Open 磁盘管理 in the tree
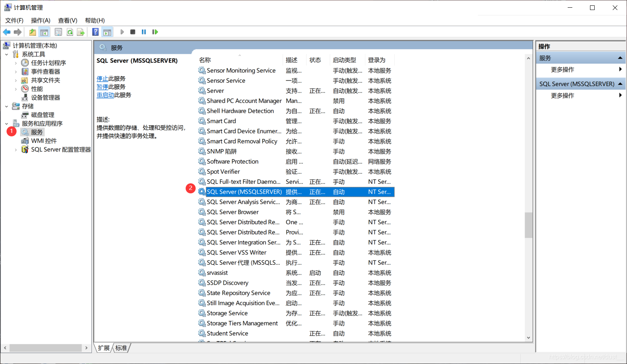The width and height of the screenshot is (627, 364). click(x=43, y=115)
